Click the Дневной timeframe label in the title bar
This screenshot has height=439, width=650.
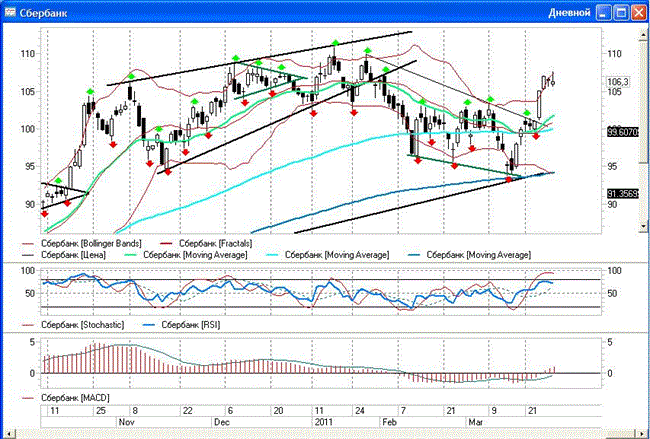(569, 13)
